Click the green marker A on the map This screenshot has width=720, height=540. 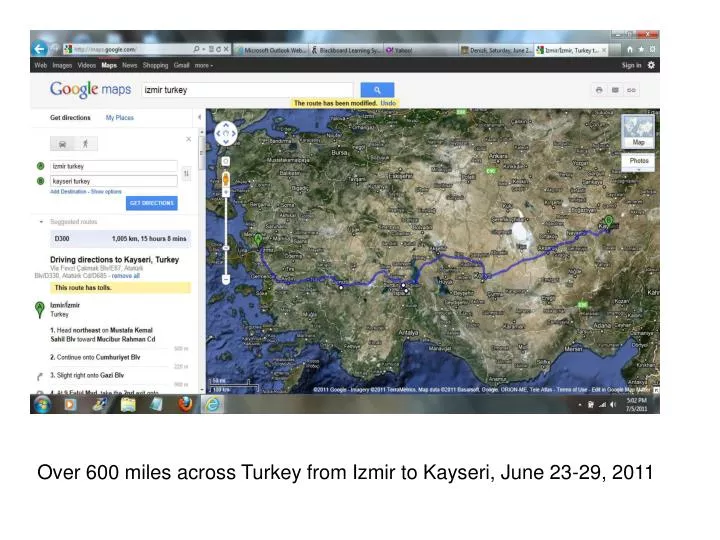pyautogui.click(x=258, y=240)
